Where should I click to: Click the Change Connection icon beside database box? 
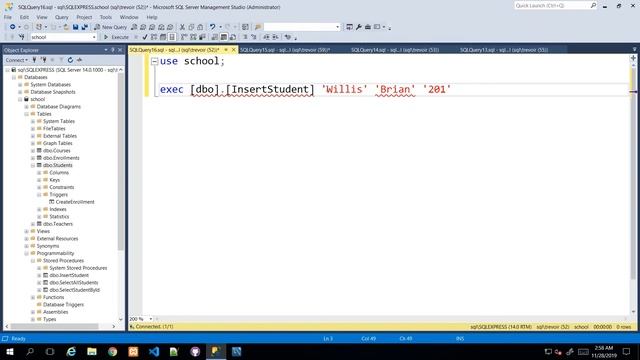click(22, 37)
